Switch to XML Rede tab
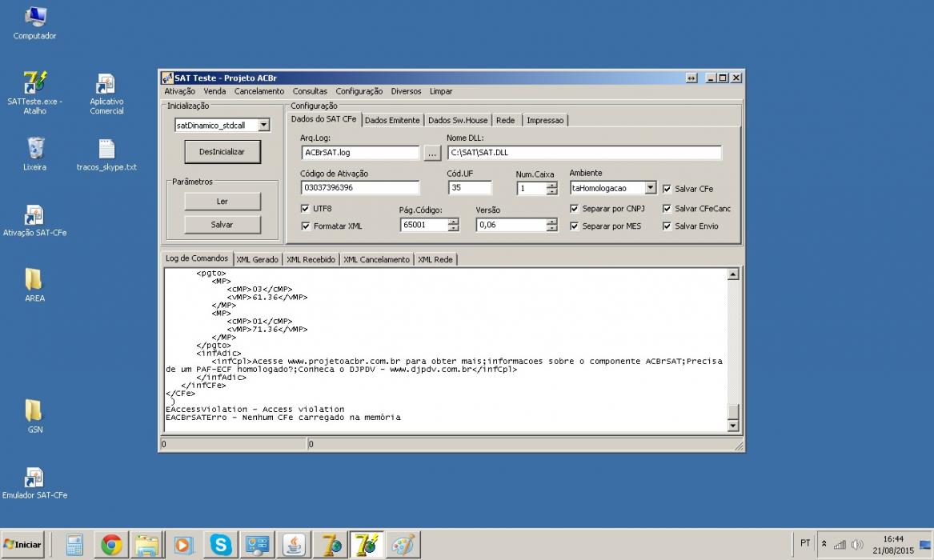The width and height of the screenshot is (934, 560). [x=435, y=259]
